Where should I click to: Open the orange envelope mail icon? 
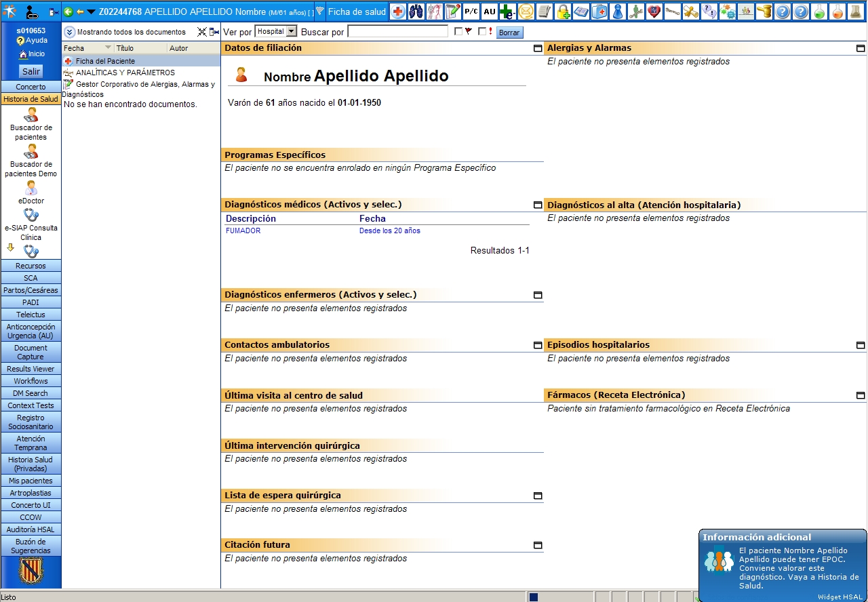(x=526, y=12)
